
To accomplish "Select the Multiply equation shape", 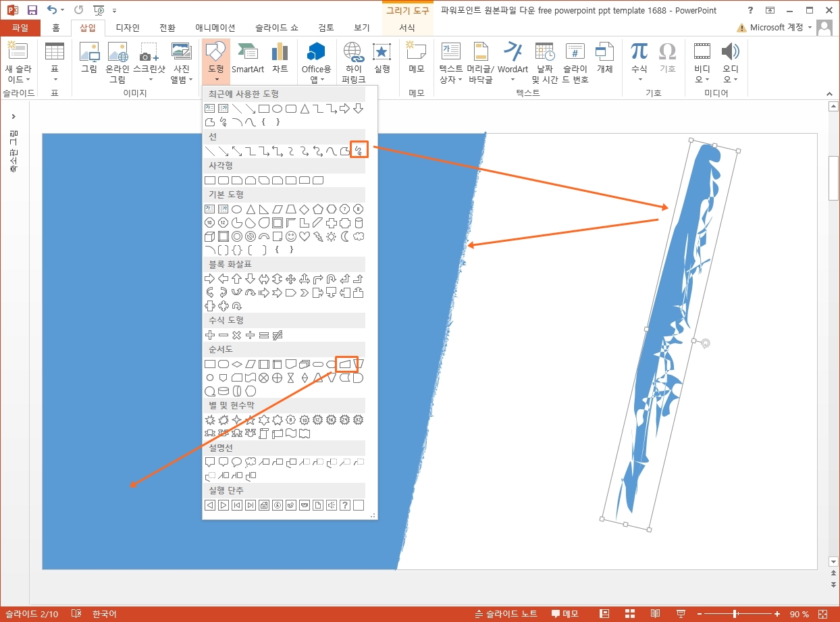I will (x=237, y=335).
